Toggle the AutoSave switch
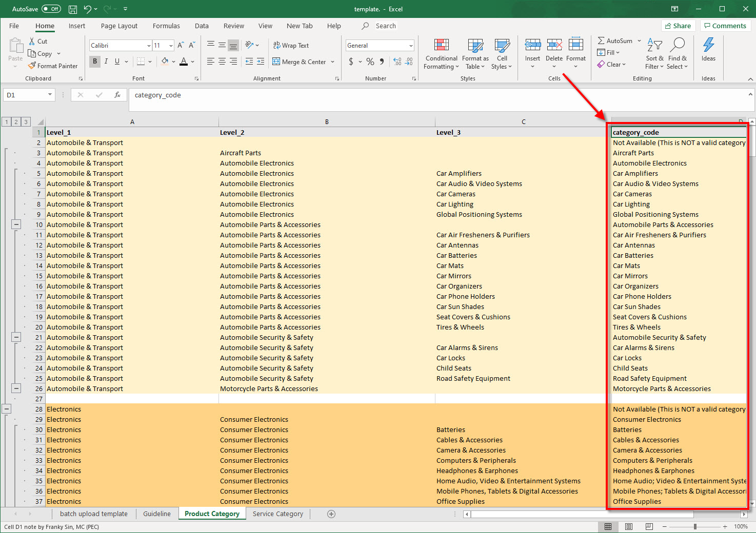756x533 pixels. [51, 9]
